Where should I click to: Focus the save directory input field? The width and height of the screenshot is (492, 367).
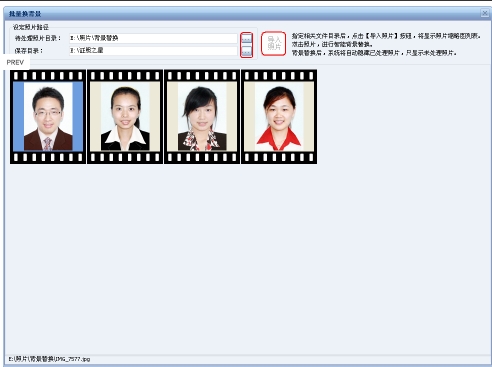coord(153,51)
